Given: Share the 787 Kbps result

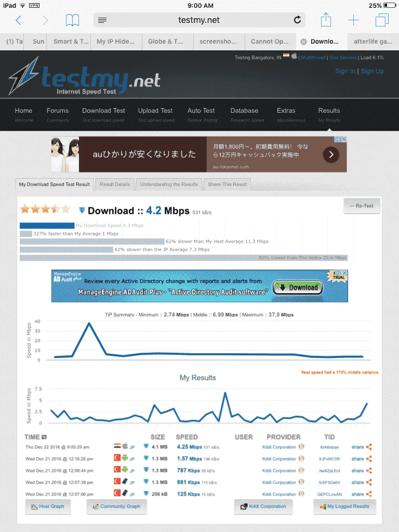Looking at the screenshot, I should 362,471.
